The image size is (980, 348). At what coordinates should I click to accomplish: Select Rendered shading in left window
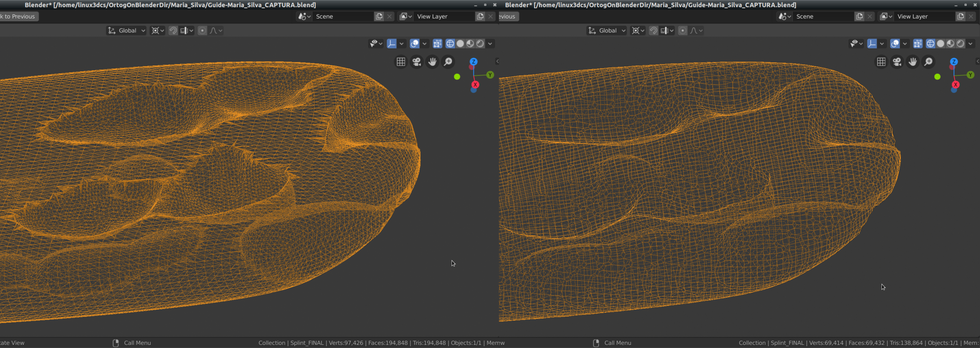click(x=480, y=44)
